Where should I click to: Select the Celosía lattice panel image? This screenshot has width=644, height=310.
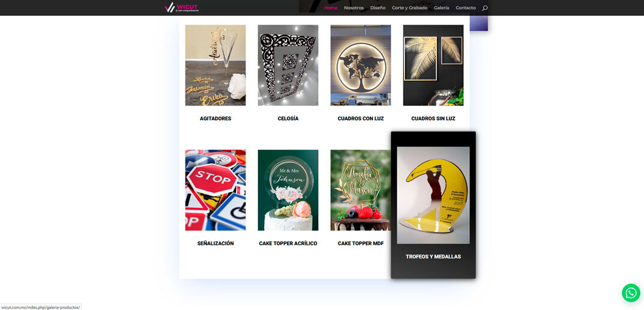[x=288, y=65]
